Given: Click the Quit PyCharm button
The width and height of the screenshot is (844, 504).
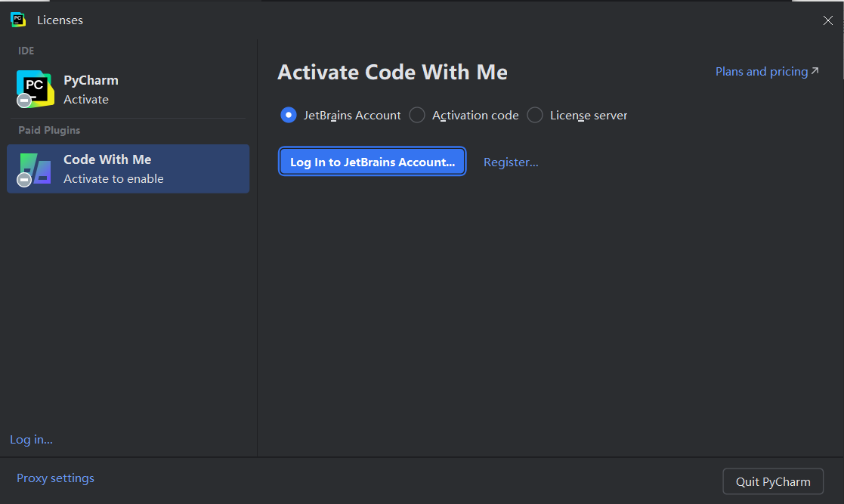Looking at the screenshot, I should point(773,481).
